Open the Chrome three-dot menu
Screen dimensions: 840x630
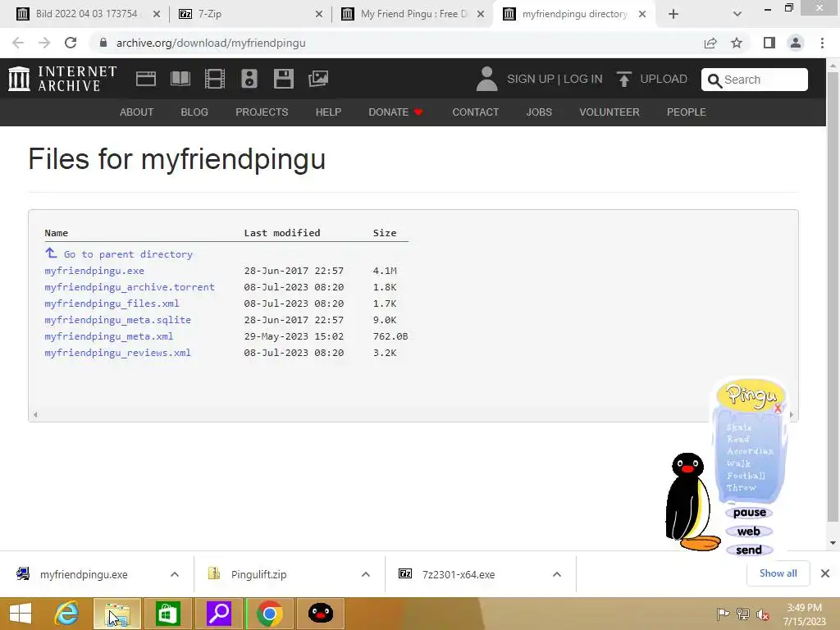coord(822,43)
